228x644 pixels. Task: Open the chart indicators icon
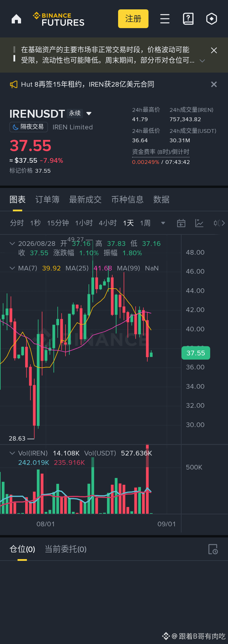tap(199, 223)
